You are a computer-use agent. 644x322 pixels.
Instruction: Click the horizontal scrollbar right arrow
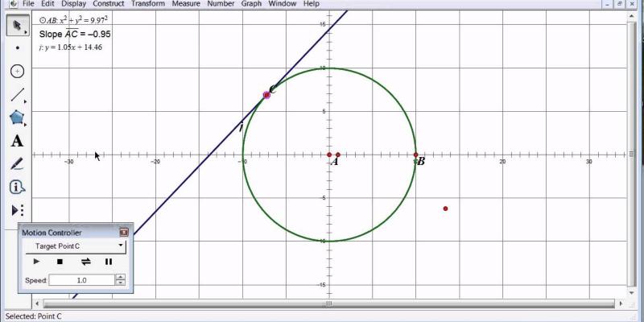coord(621,303)
